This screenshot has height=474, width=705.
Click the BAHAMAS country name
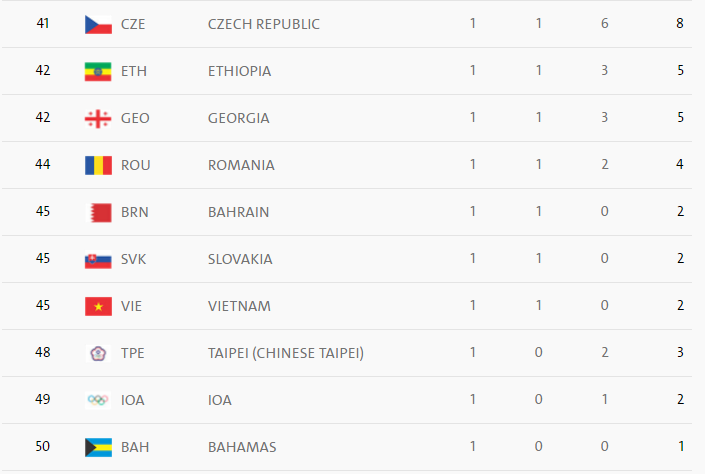(x=242, y=447)
